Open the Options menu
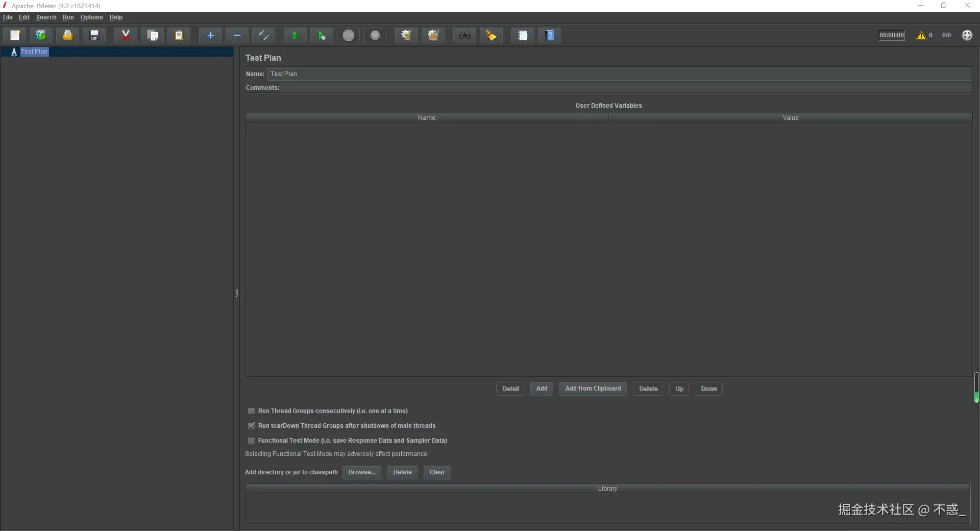 click(x=91, y=17)
